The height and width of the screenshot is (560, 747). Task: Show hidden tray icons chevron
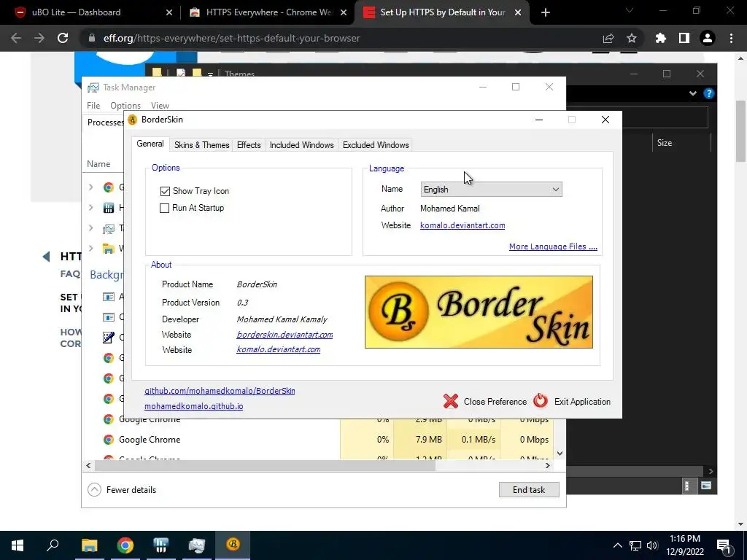click(x=617, y=545)
